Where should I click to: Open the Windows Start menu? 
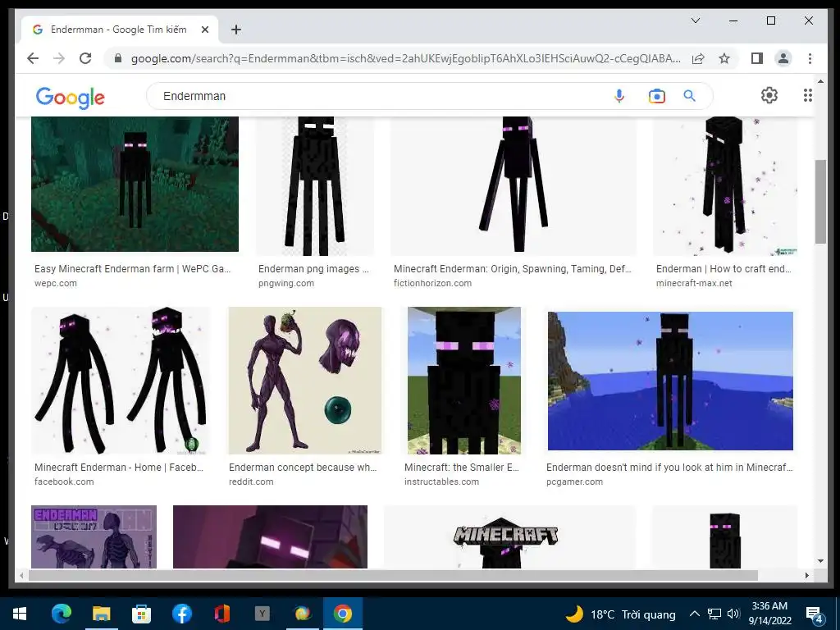click(20, 614)
